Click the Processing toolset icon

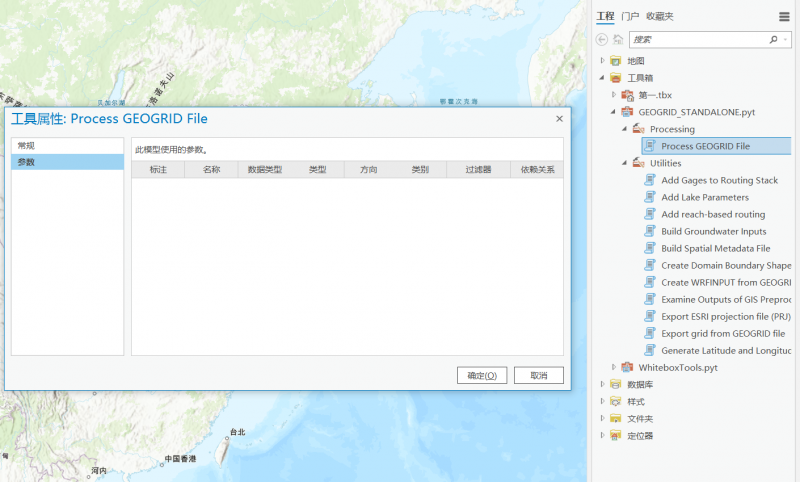(x=638, y=129)
